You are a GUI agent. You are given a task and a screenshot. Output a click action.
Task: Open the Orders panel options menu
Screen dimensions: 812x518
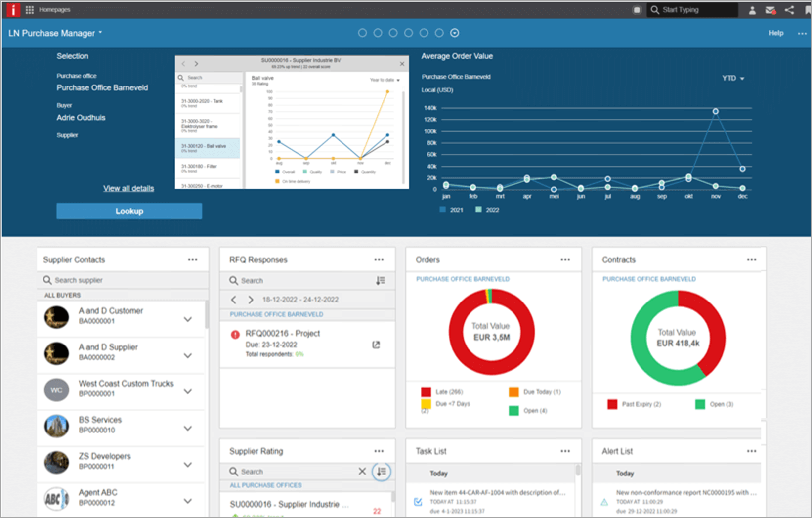[565, 259]
